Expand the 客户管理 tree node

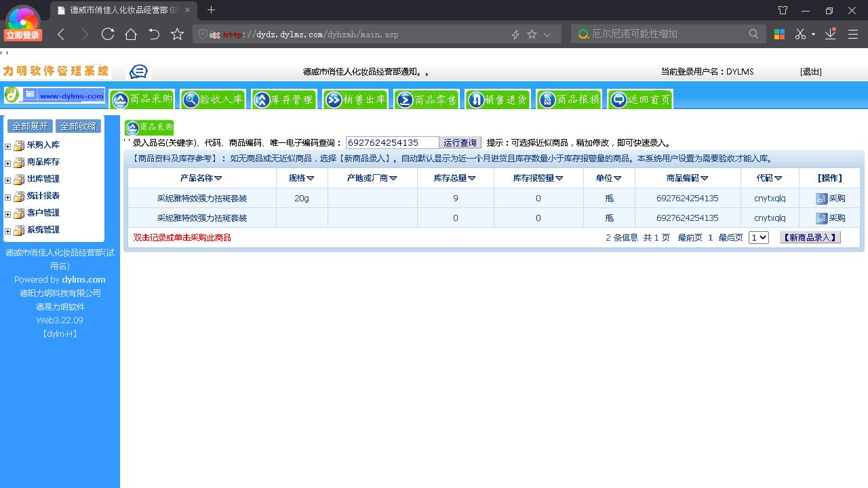click(7, 213)
